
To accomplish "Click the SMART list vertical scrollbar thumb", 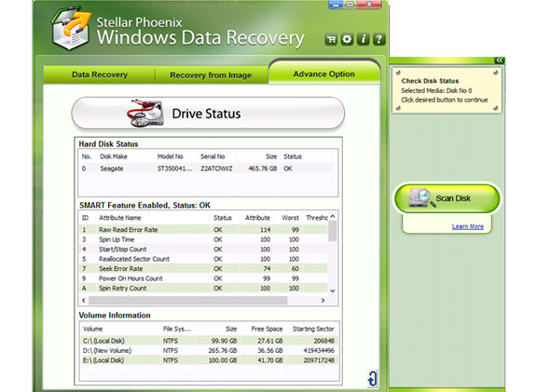I will tap(333, 231).
